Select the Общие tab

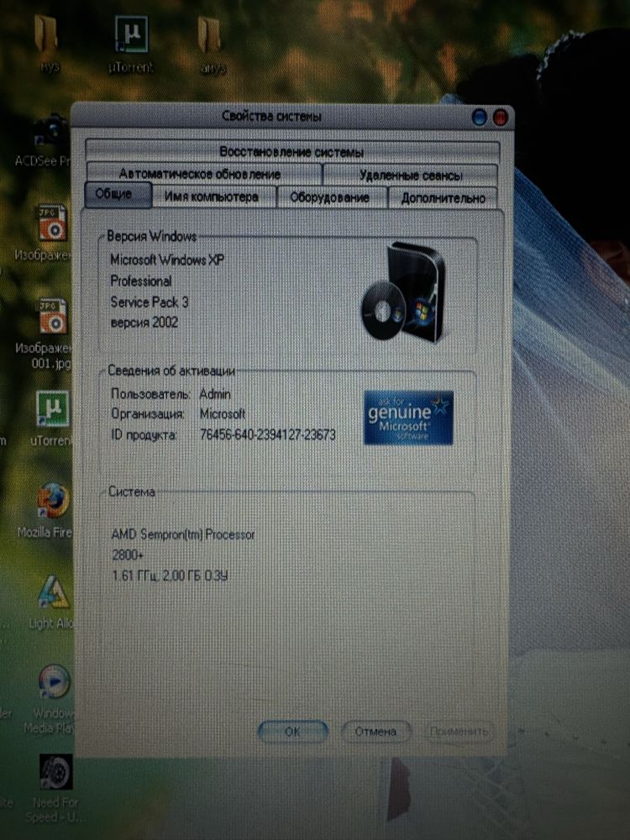118,194
